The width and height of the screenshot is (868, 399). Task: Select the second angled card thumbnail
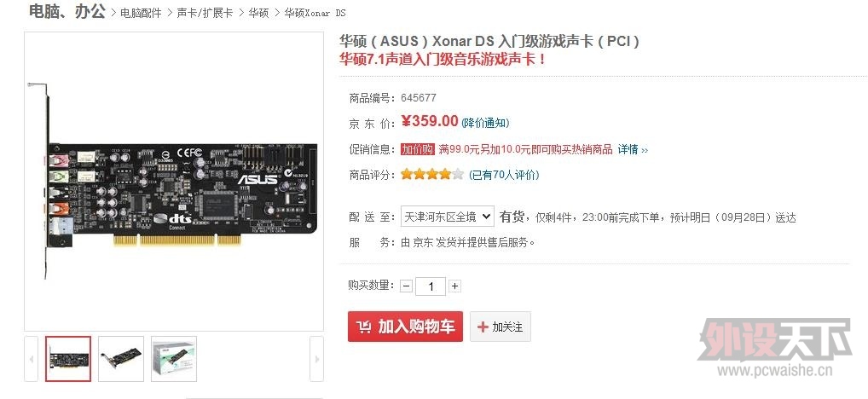pos(121,359)
